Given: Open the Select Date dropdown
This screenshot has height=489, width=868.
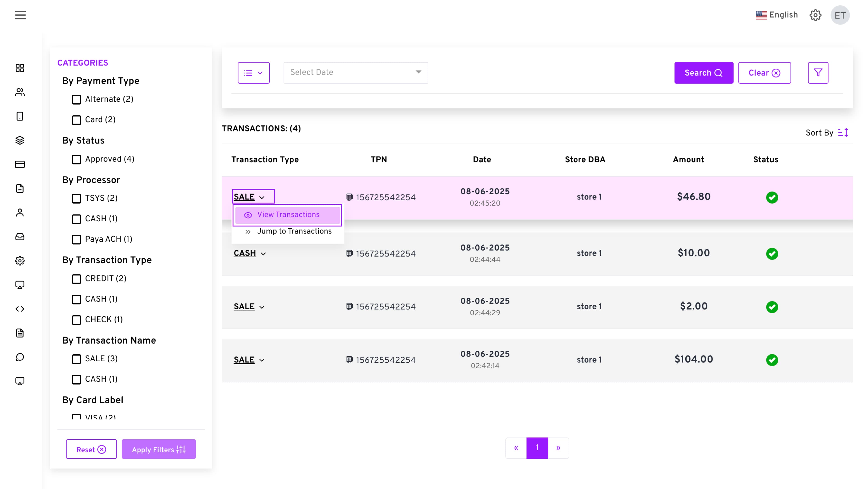Looking at the screenshot, I should click(x=356, y=73).
